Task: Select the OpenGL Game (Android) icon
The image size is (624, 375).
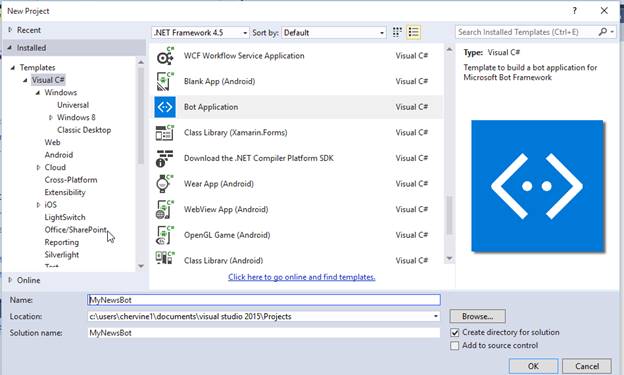Action: point(165,235)
